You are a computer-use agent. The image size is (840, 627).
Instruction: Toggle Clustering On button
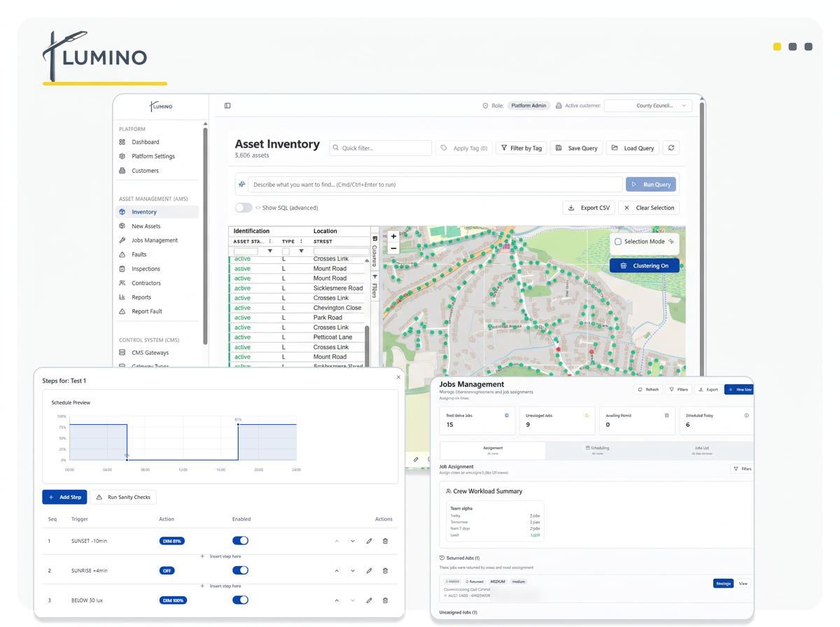pos(644,266)
